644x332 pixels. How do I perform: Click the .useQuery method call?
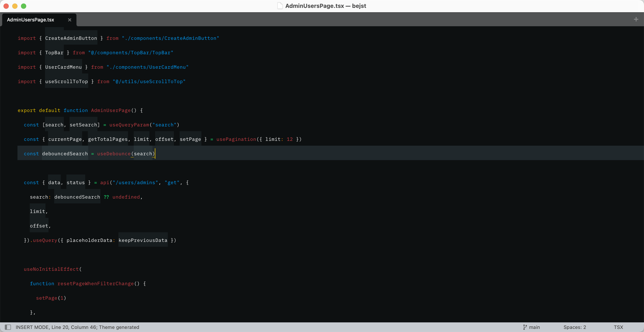tap(43, 240)
